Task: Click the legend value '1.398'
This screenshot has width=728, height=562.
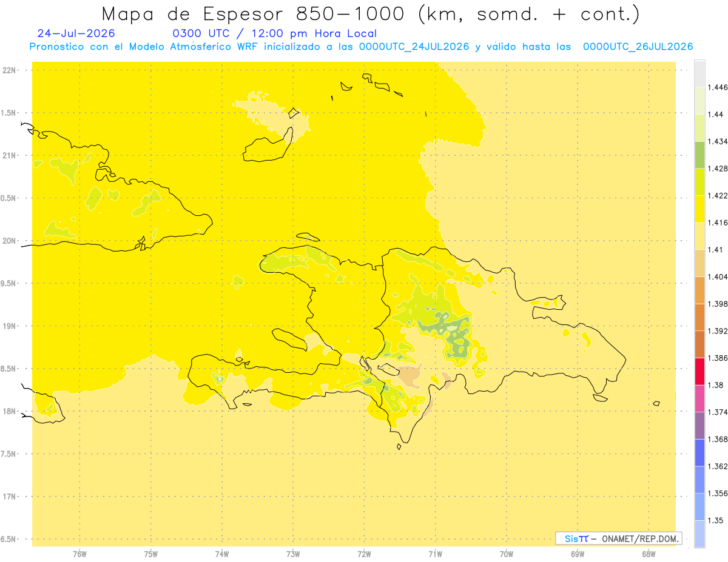Action: click(x=719, y=304)
